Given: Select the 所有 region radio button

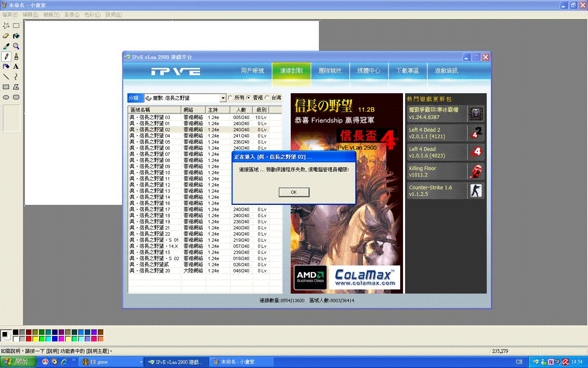Looking at the screenshot, I should click(x=231, y=98).
